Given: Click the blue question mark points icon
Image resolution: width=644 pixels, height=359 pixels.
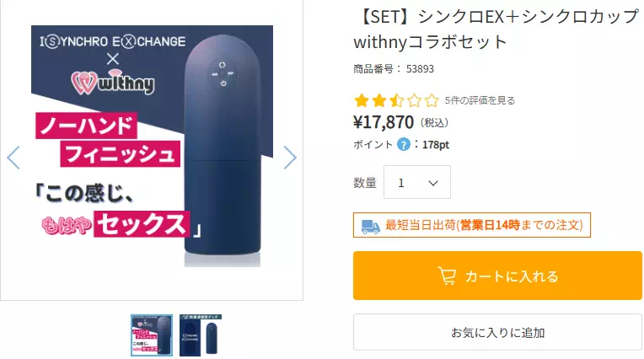Looking at the screenshot, I should (404, 144).
